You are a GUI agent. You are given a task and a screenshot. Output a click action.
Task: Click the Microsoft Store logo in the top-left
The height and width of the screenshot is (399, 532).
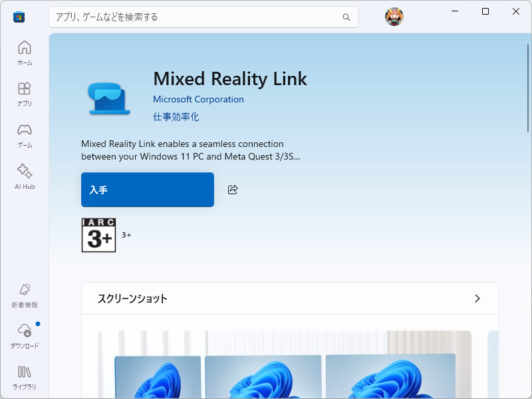pos(18,17)
